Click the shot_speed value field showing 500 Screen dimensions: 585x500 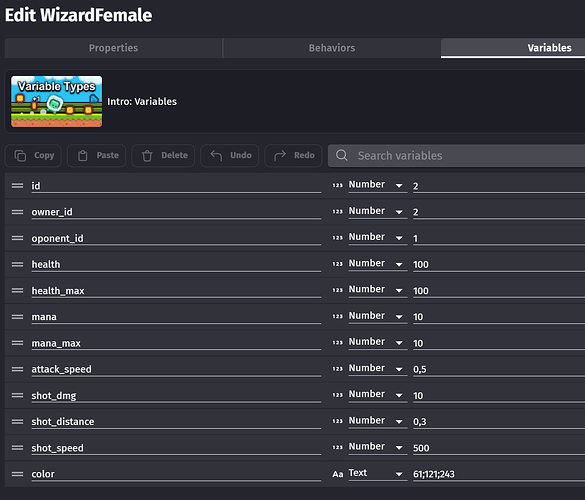[x=499, y=448]
